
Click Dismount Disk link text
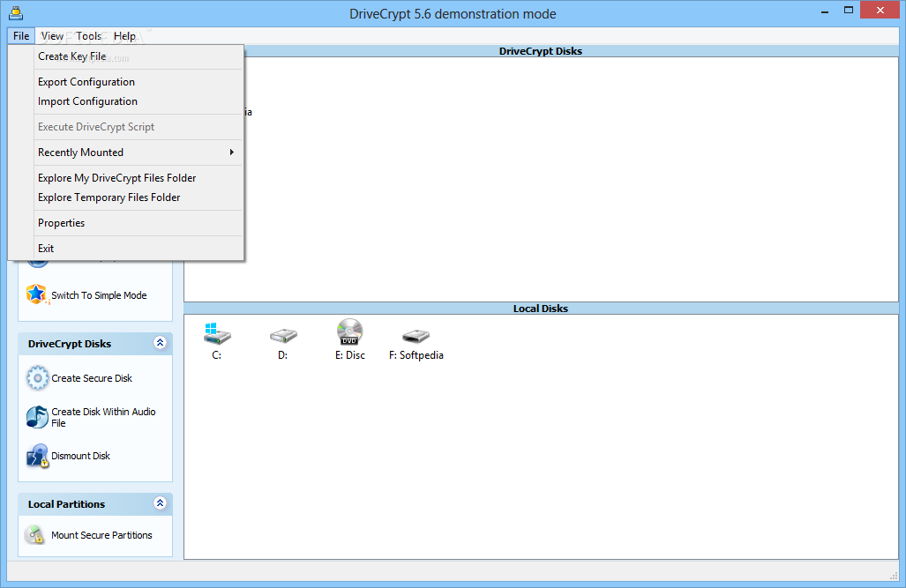[x=80, y=456]
